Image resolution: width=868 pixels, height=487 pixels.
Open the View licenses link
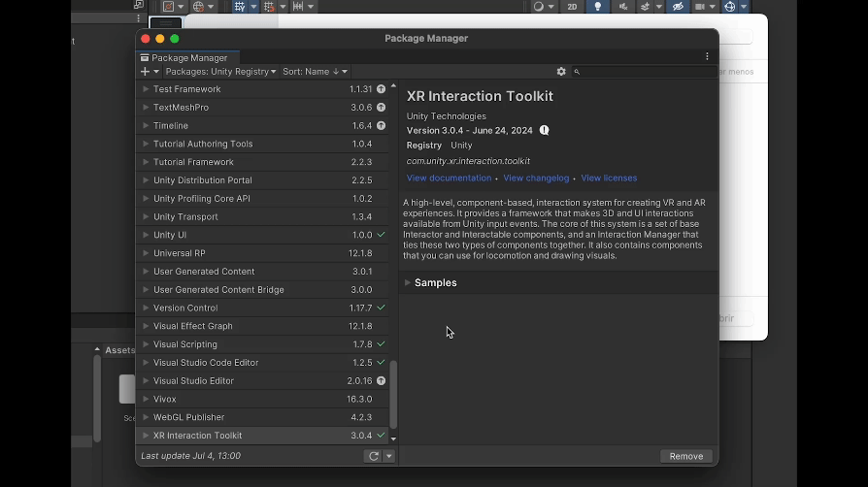point(609,178)
